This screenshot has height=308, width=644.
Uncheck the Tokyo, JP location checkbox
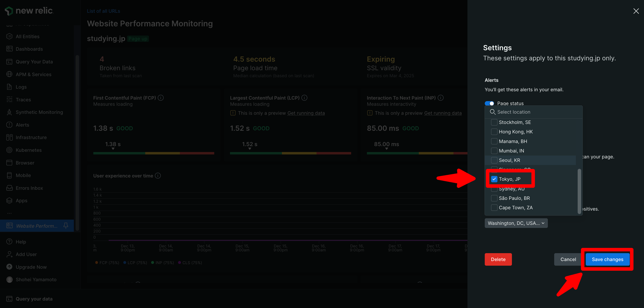(x=494, y=179)
